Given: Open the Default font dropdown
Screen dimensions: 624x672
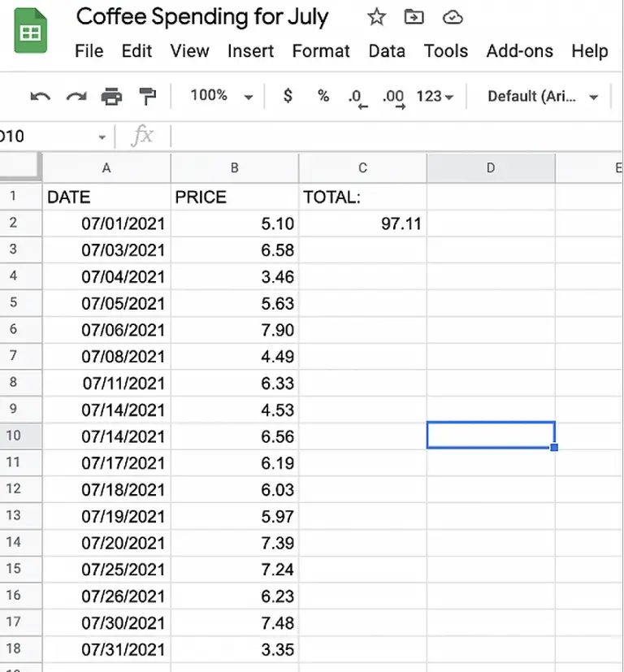Looking at the screenshot, I should click(539, 95).
